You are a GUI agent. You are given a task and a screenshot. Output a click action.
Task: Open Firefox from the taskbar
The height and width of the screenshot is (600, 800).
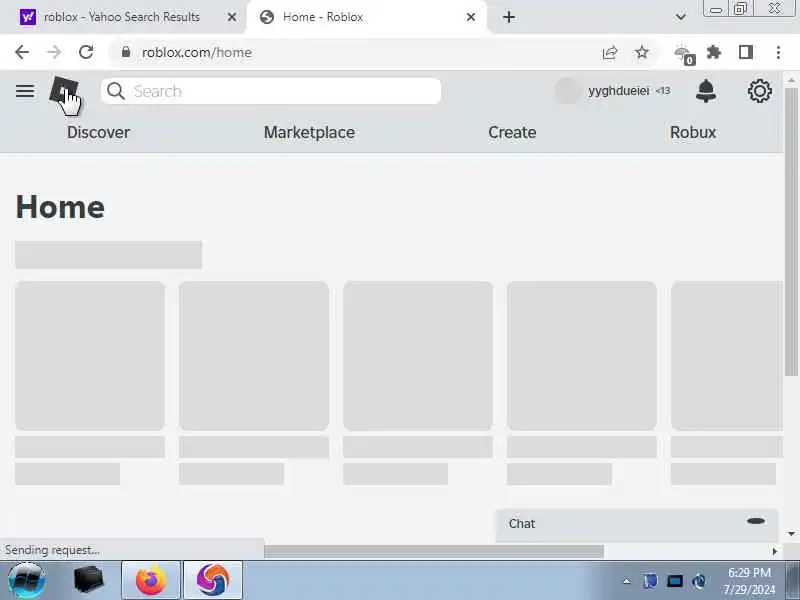(151, 581)
